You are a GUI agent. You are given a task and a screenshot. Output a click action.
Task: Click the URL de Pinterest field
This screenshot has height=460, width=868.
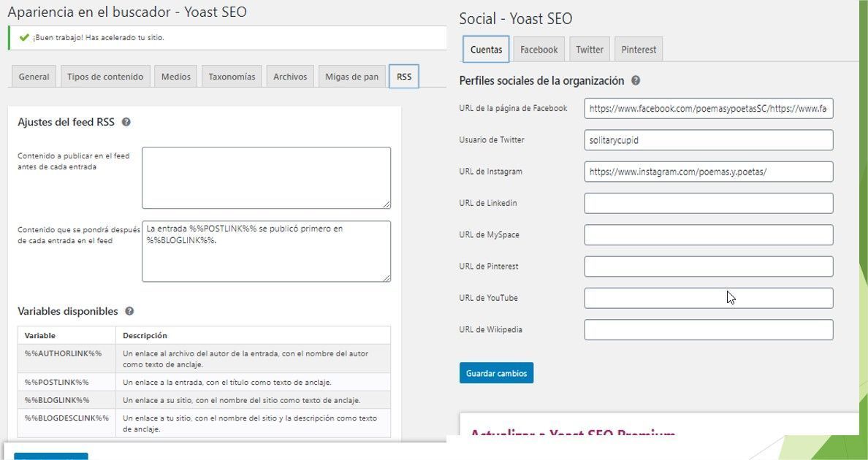pyautogui.click(x=709, y=267)
